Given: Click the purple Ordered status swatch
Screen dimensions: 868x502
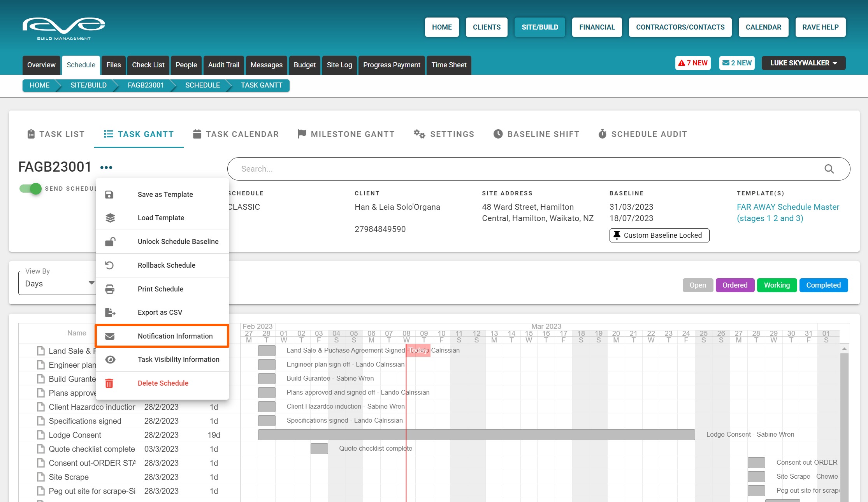Looking at the screenshot, I should 734,285.
